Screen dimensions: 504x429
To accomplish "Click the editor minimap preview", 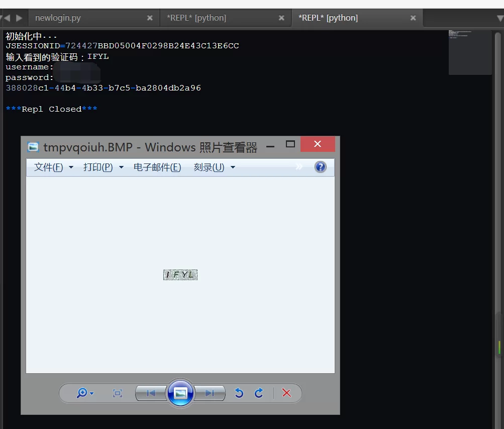I will 470,52.
